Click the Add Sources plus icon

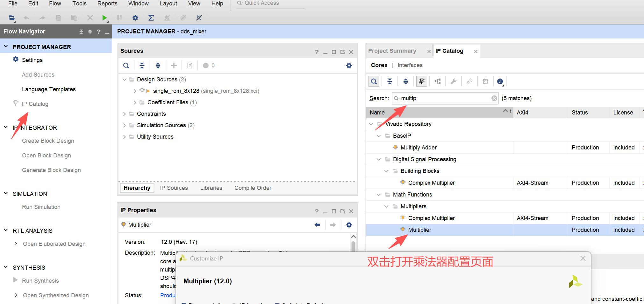[174, 66]
